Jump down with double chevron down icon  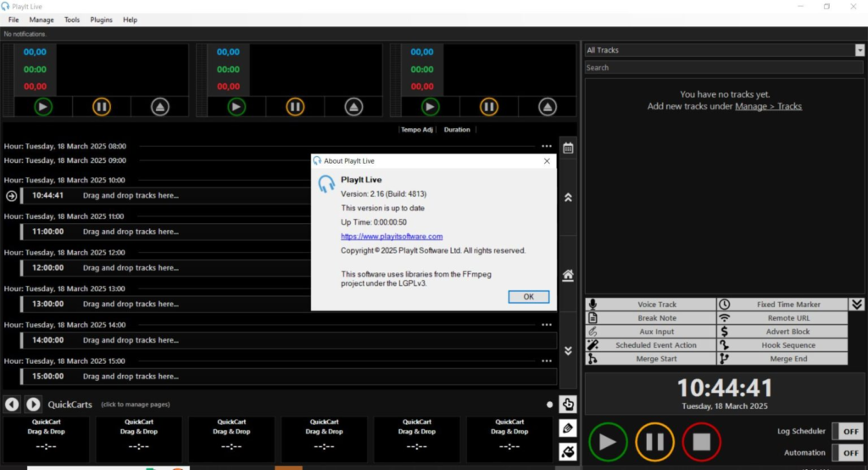568,350
